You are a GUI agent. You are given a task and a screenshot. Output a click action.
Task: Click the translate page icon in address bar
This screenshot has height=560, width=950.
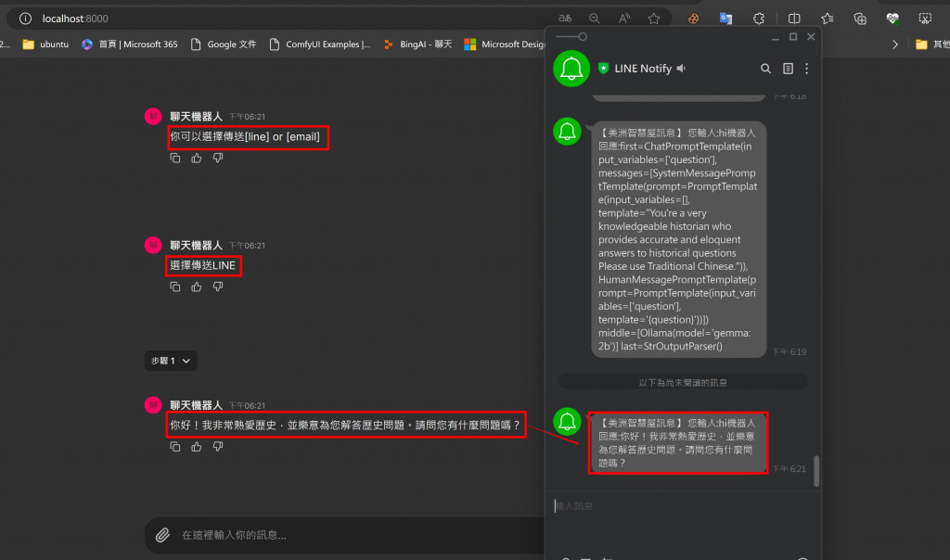pyautogui.click(x=565, y=19)
